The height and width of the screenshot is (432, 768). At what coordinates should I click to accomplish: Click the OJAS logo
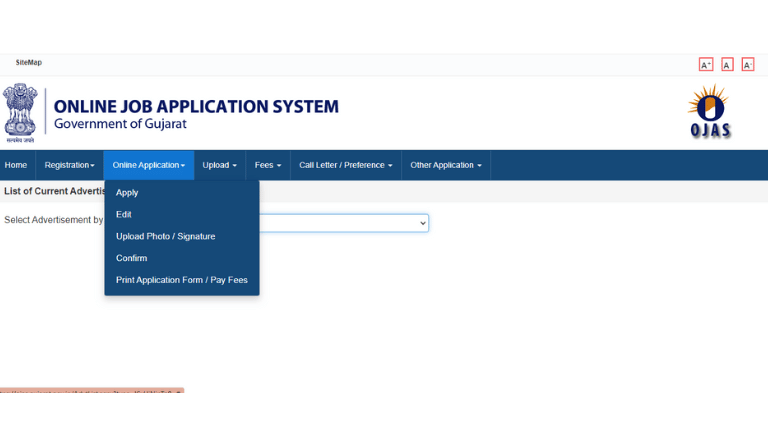click(x=710, y=113)
